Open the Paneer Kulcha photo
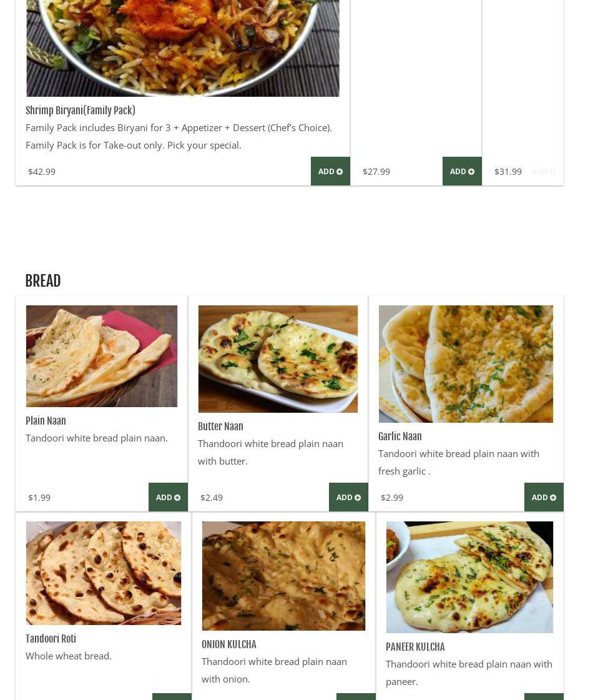 [469, 577]
